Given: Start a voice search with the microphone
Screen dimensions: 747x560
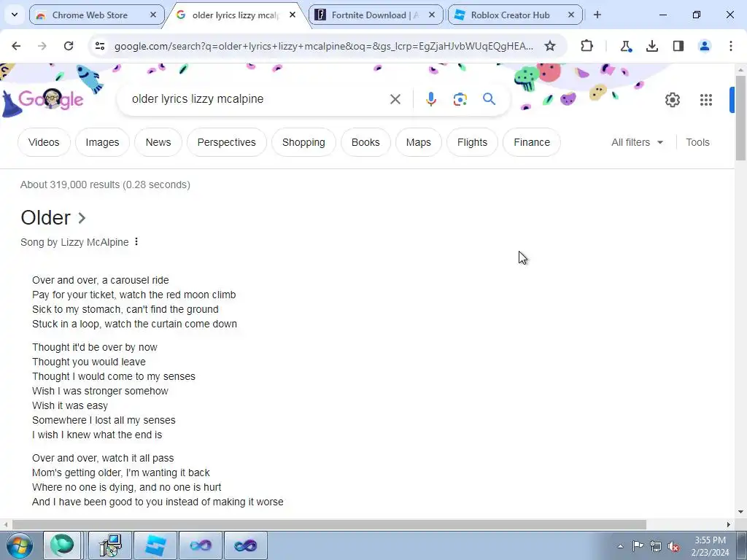Looking at the screenshot, I should point(430,99).
